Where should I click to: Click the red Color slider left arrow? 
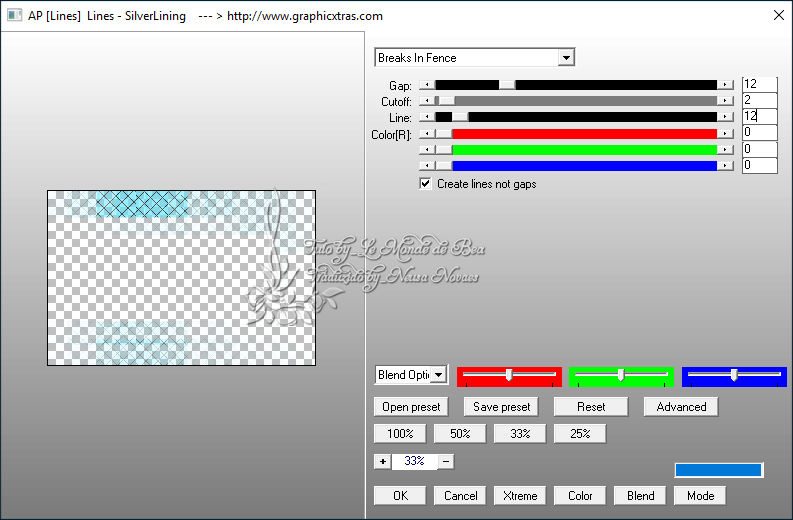point(427,134)
